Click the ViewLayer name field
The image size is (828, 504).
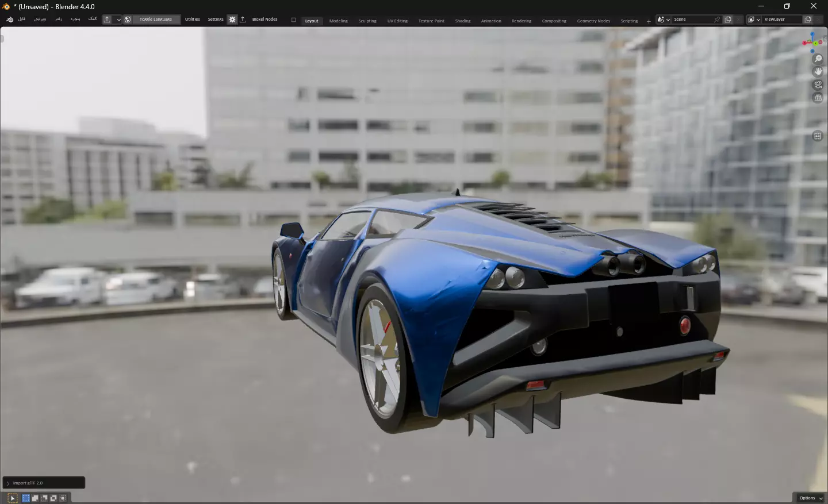click(x=782, y=20)
